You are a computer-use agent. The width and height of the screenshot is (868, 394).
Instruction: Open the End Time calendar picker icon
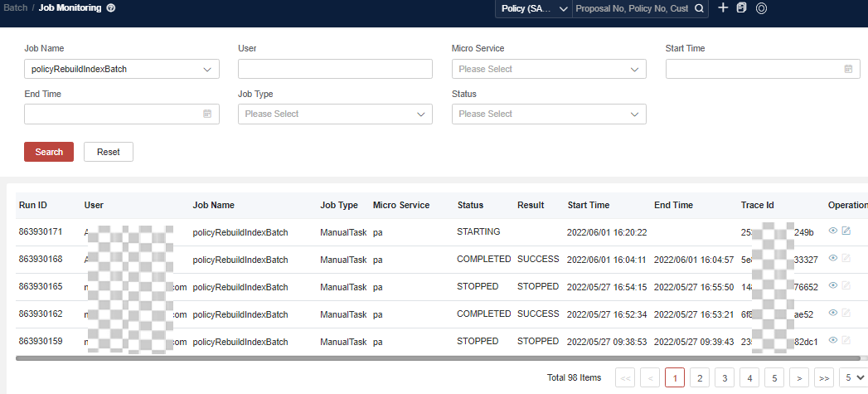207,114
